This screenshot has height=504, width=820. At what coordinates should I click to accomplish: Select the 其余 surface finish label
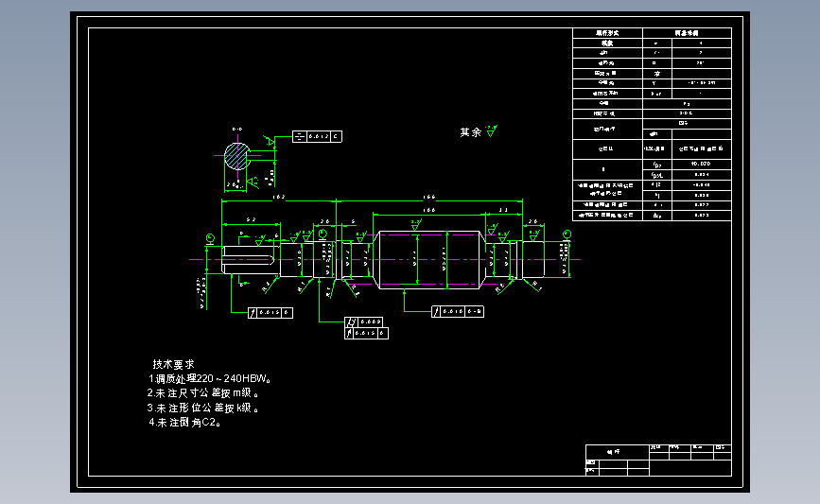click(x=471, y=132)
